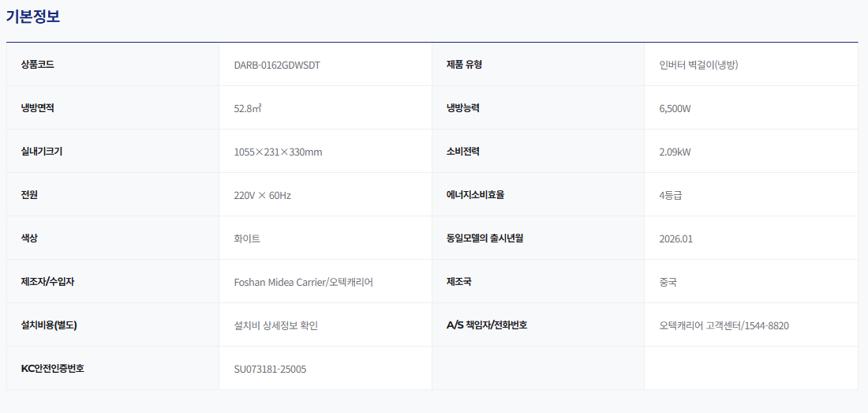Select the 냉방능력 label
This screenshot has width=868, height=413.
[462, 108]
